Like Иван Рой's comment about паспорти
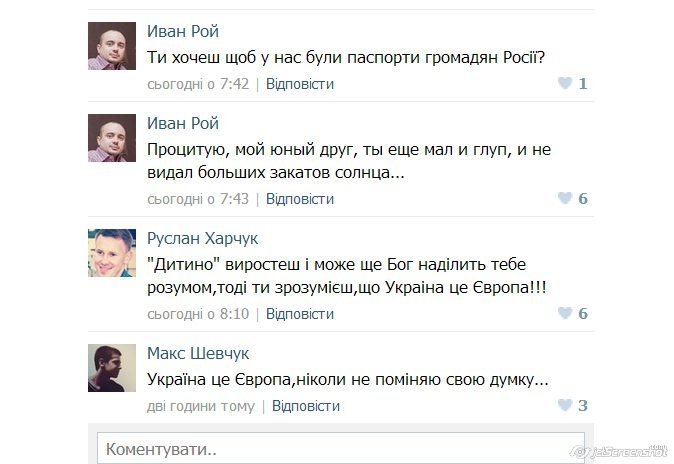This screenshot has width=674, height=464. 565,84
